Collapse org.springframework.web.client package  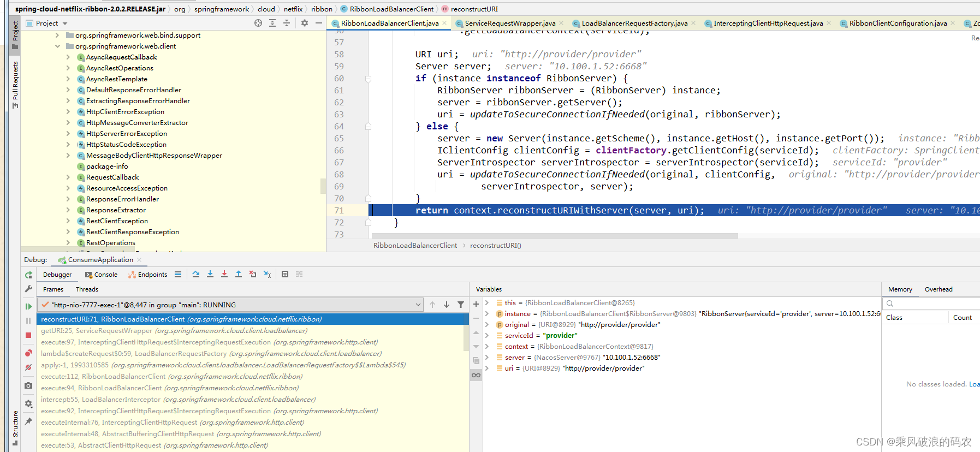tap(57, 46)
